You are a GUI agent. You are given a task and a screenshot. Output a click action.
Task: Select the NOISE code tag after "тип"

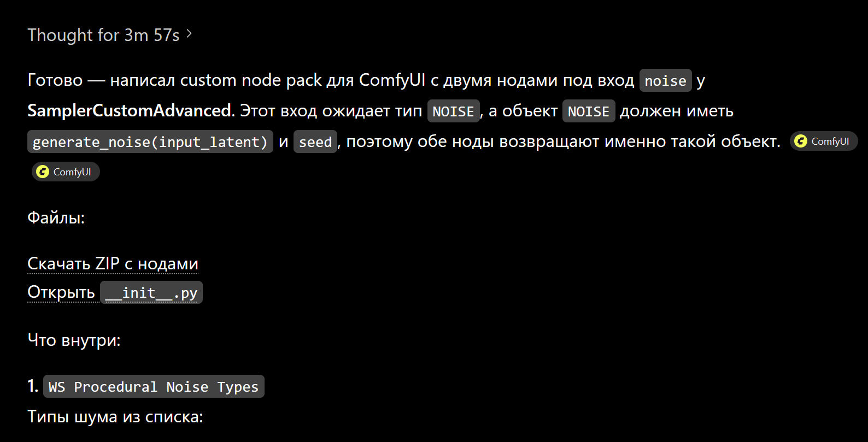[453, 111]
